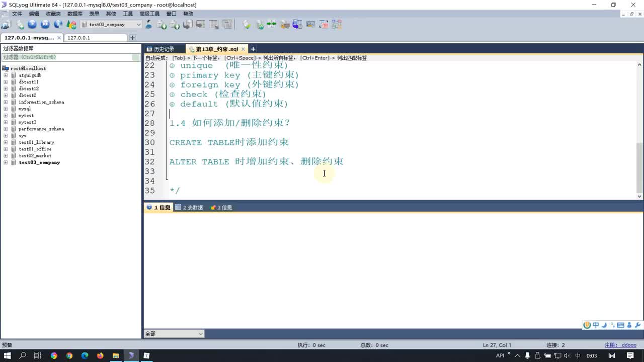Click the IME wrench settings icon
644x362 pixels.
point(637,325)
